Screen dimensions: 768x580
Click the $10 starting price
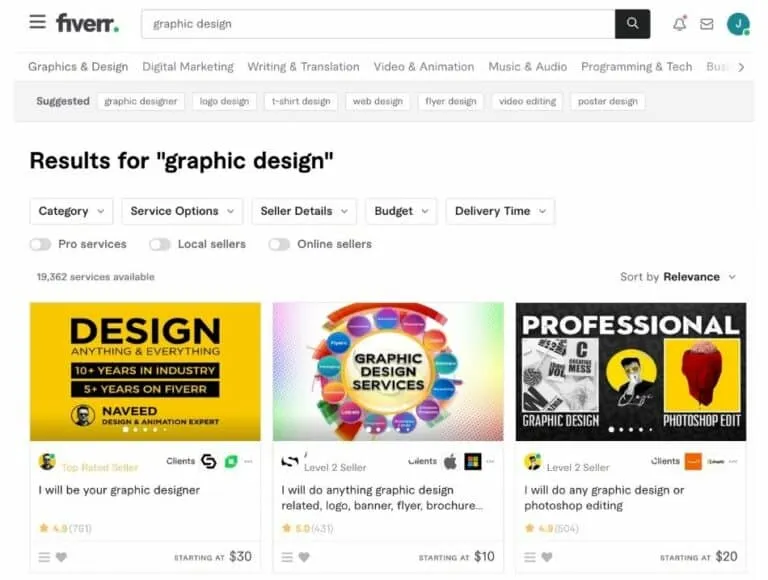click(484, 557)
